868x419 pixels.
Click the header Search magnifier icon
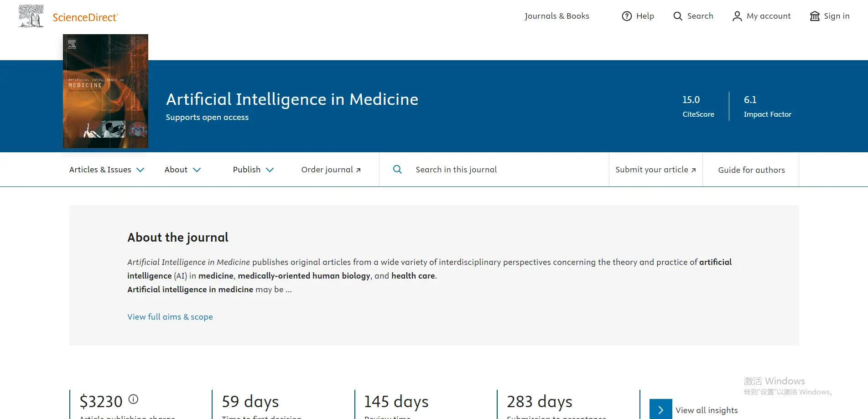pos(678,16)
